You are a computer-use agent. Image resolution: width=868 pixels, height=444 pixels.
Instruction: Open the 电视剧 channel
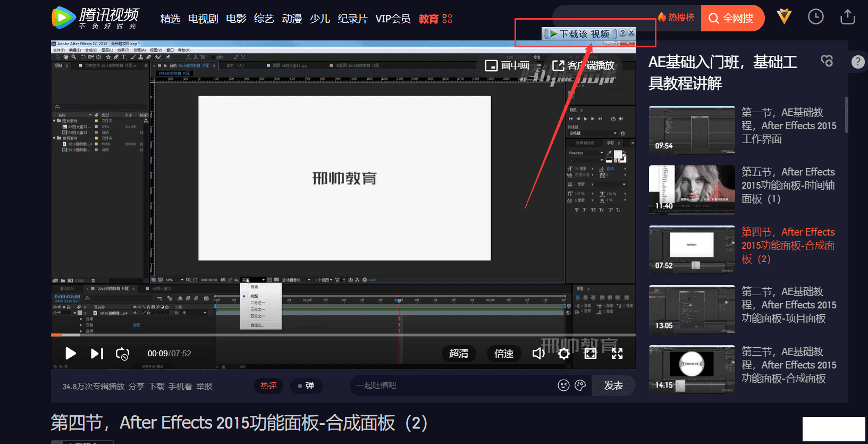tap(203, 19)
